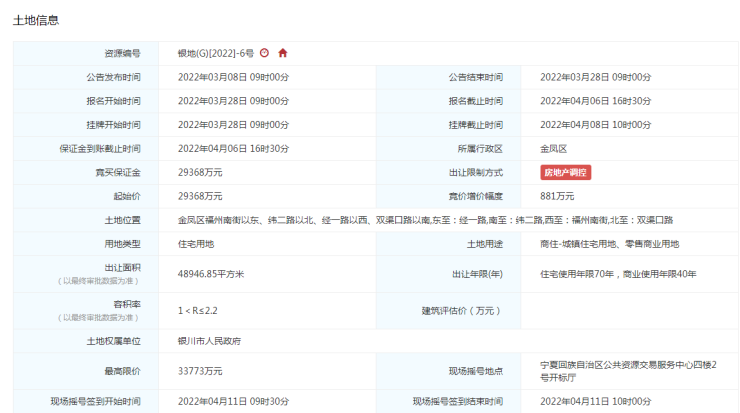740x413 pixels.
Task: Click the 出让年限 value text
Action: click(617, 273)
